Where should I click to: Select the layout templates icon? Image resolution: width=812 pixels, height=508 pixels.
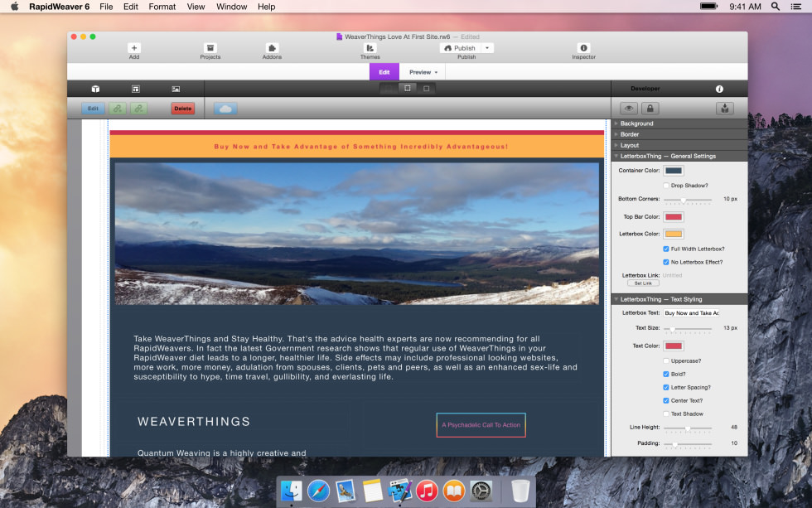pyautogui.click(x=136, y=89)
